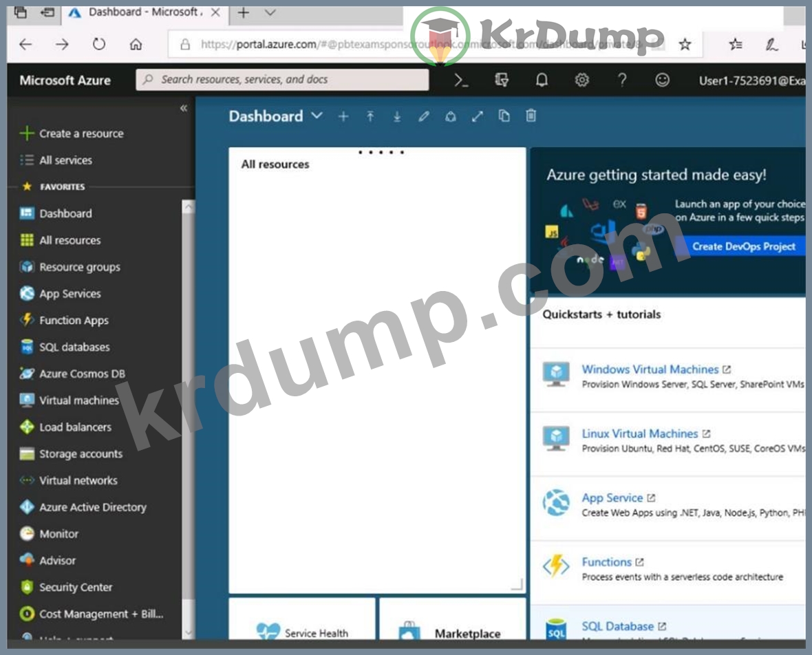Open the tab list chevron next to new tab
This screenshot has height=655, width=812.
[270, 12]
